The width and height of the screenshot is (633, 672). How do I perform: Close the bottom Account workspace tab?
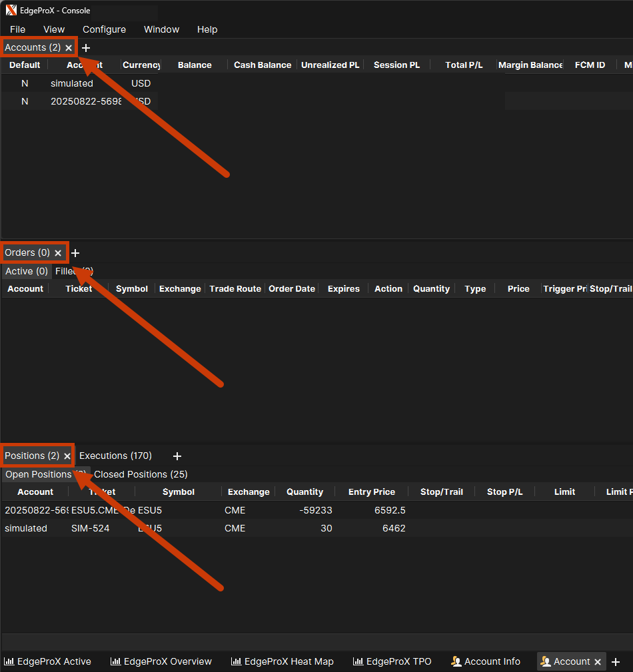click(598, 662)
